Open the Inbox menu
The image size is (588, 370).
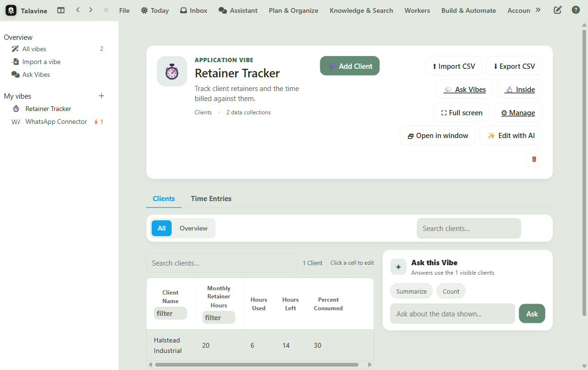(193, 10)
